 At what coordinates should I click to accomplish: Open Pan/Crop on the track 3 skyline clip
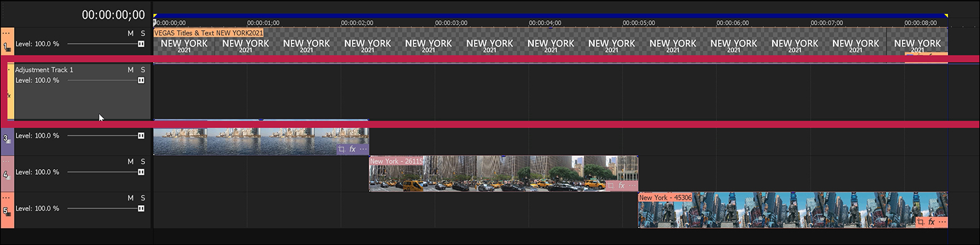(x=342, y=149)
